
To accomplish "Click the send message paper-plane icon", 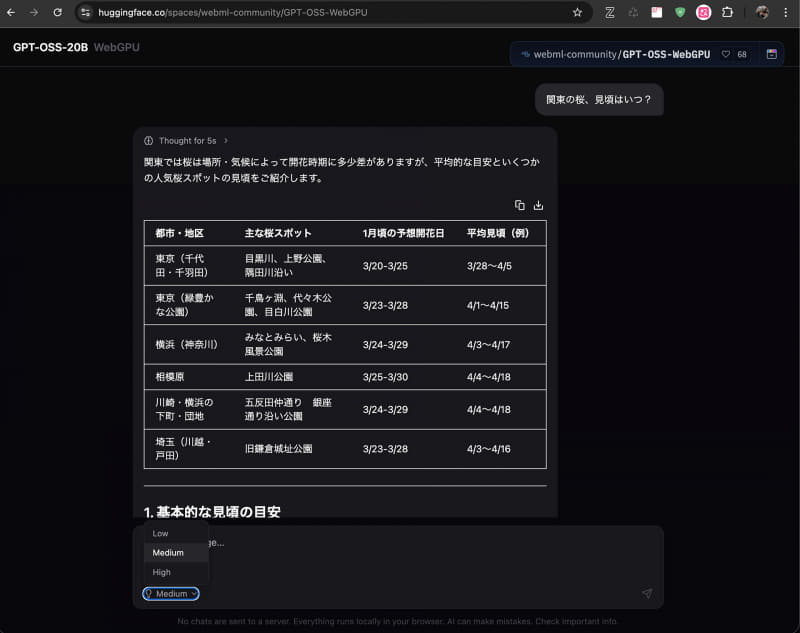I will point(647,593).
